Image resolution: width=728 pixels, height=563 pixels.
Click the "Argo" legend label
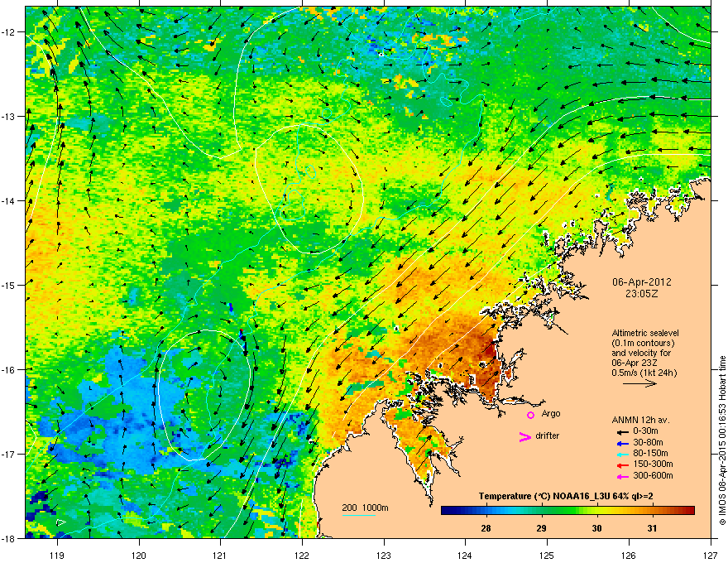551,413
